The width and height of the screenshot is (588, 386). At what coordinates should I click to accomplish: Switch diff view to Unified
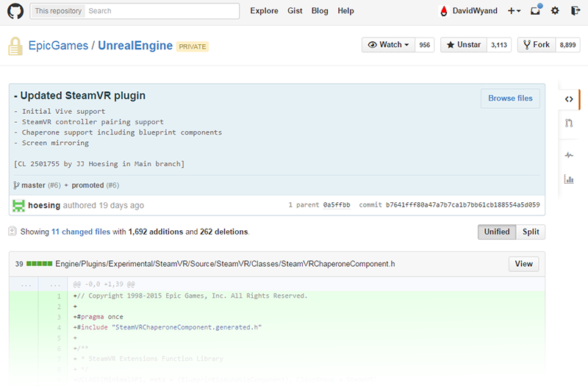pos(497,232)
